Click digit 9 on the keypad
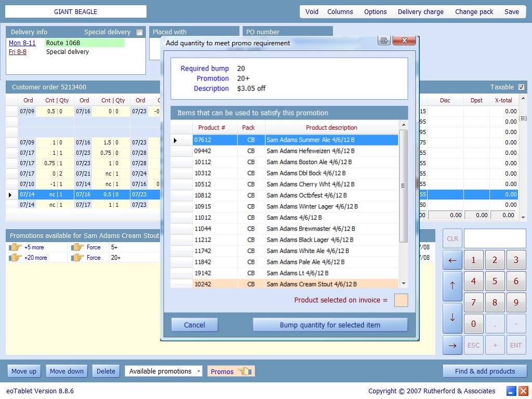Screen dimensions: 532x399 click(516, 303)
